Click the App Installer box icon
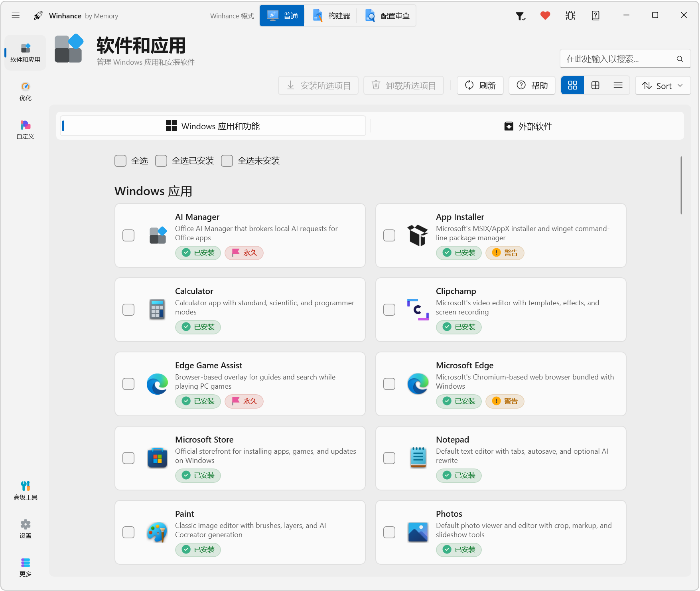The image size is (700, 591). pos(418,235)
